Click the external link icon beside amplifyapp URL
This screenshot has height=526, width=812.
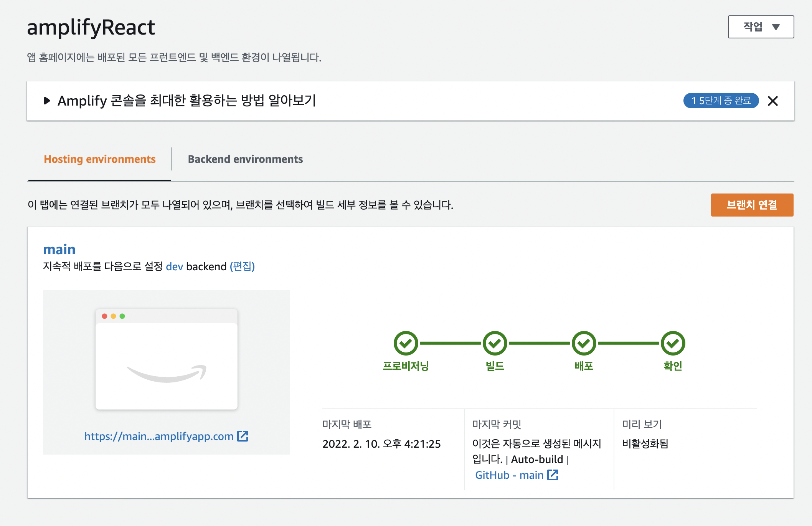[x=243, y=436]
